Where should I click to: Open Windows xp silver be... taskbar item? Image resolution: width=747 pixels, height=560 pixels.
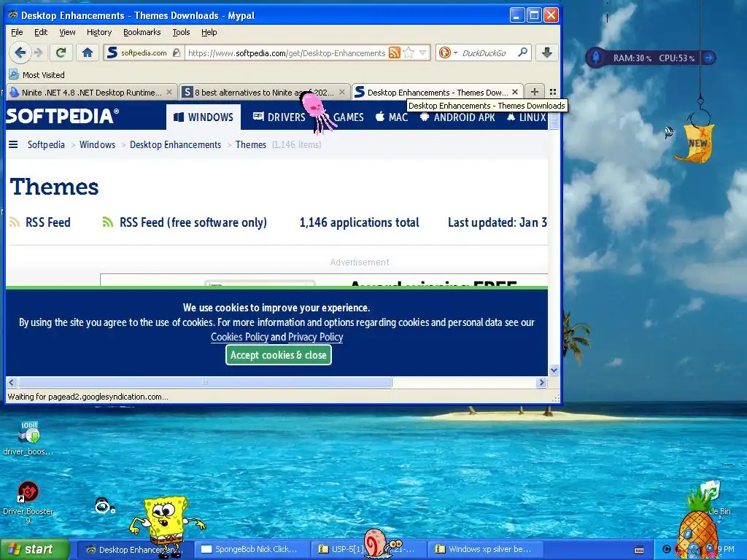click(485, 549)
